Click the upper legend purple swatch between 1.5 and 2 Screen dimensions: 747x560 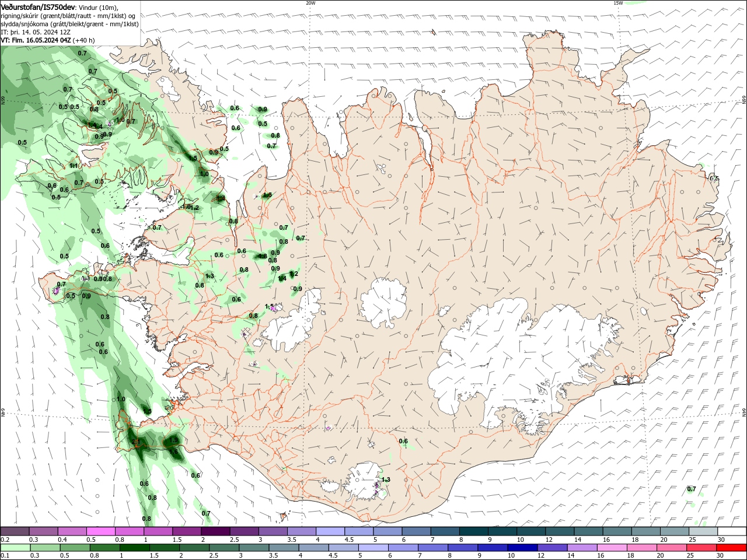(187, 531)
